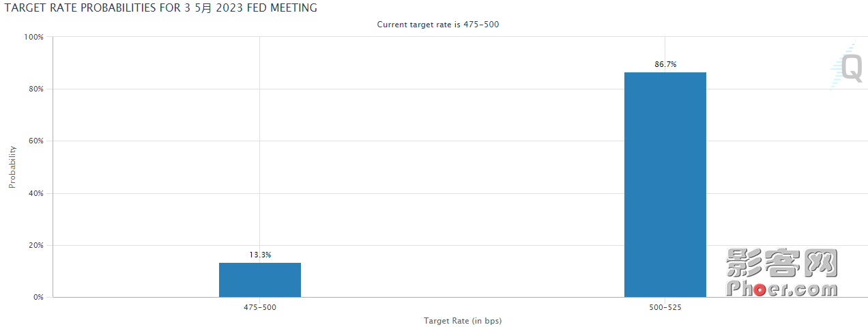Click the 40% y-axis tick label
Screen dimensions: 868x327
point(36,193)
